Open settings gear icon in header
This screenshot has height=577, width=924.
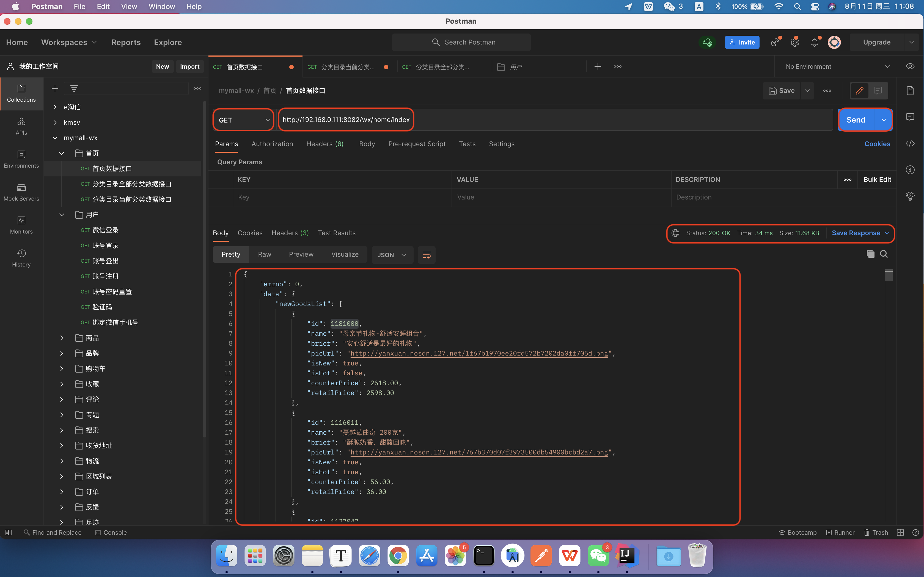[x=794, y=42]
